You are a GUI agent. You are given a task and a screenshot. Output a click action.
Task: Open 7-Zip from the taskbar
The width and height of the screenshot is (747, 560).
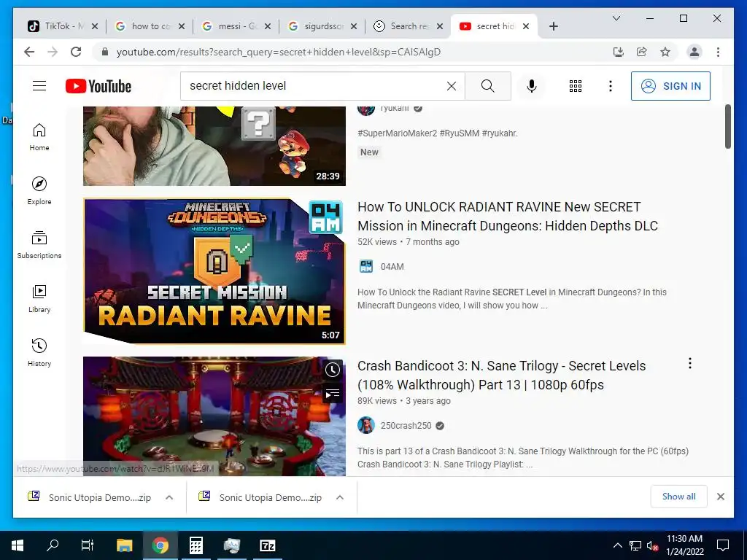coord(267,545)
